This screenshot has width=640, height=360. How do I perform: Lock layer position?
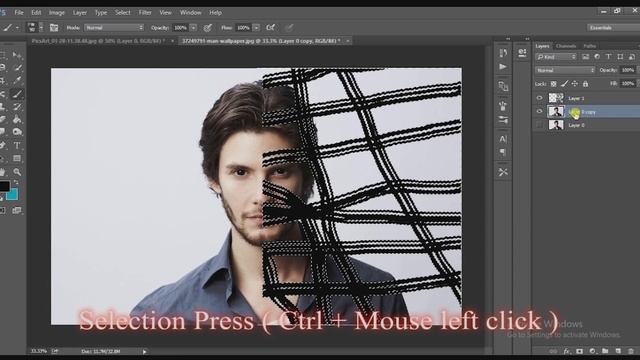575,84
